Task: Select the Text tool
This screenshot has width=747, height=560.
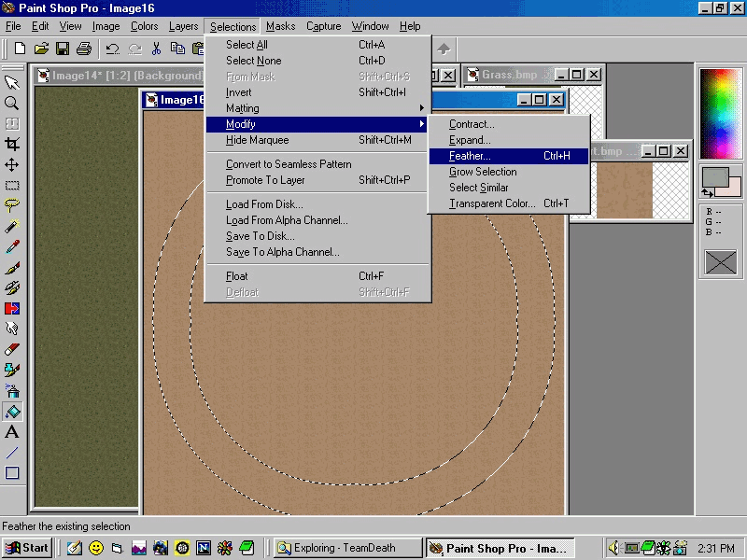Action: point(12,432)
